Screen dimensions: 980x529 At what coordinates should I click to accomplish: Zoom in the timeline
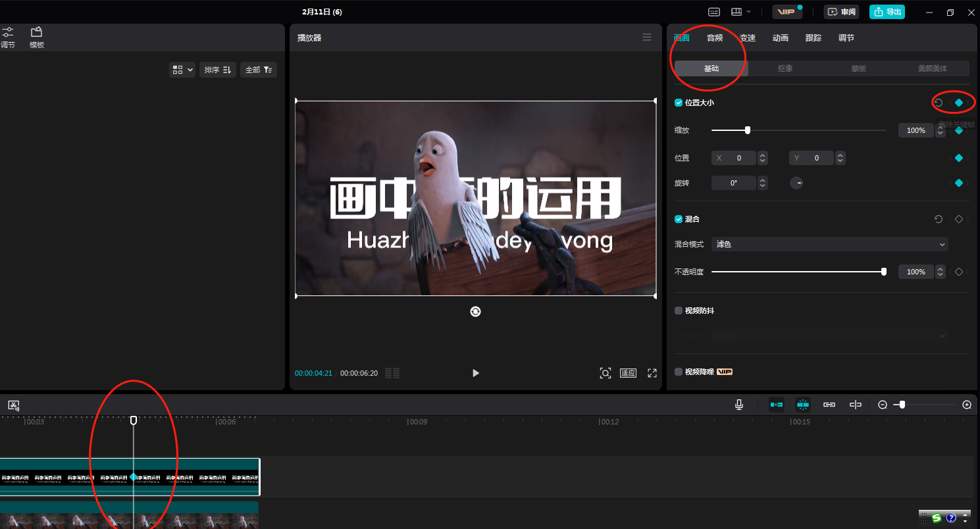967,405
